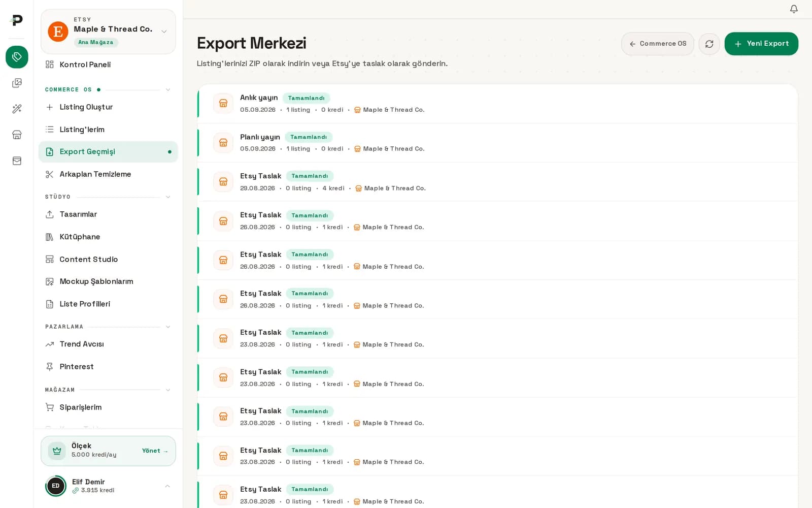Collapse the Mağazam section
The image size is (812, 508).
[x=168, y=390]
